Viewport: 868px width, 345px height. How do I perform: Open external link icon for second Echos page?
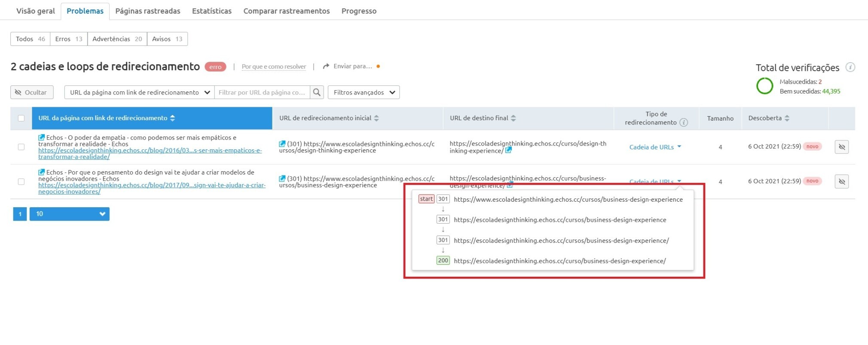[41, 172]
